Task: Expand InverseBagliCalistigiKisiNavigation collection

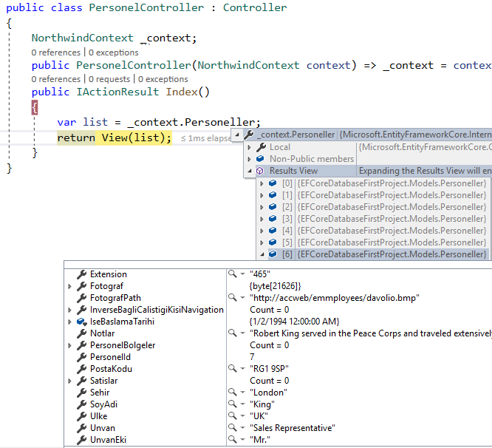Action: tap(70, 310)
